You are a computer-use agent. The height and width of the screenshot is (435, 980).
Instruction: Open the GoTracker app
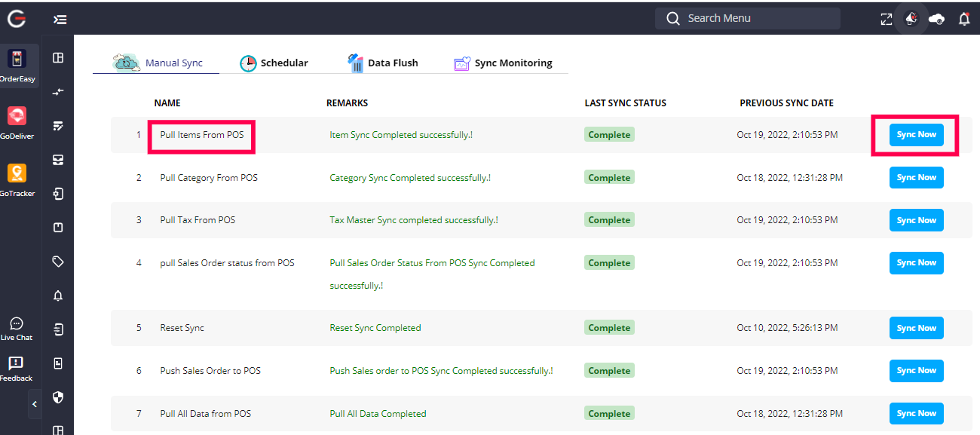(17, 174)
